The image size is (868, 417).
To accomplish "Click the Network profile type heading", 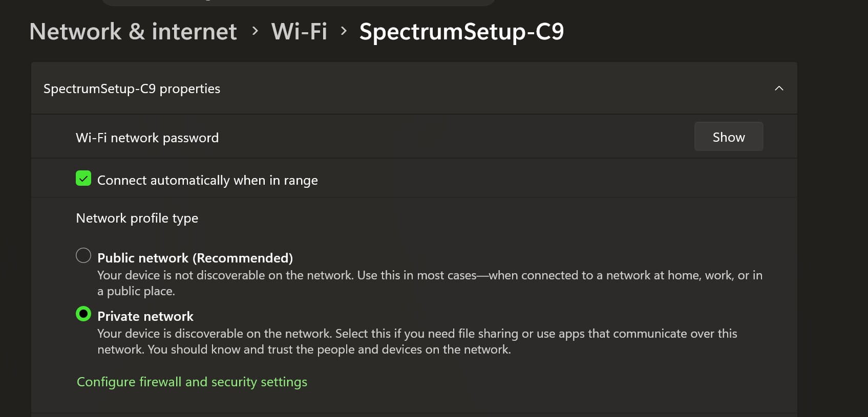I will [137, 218].
